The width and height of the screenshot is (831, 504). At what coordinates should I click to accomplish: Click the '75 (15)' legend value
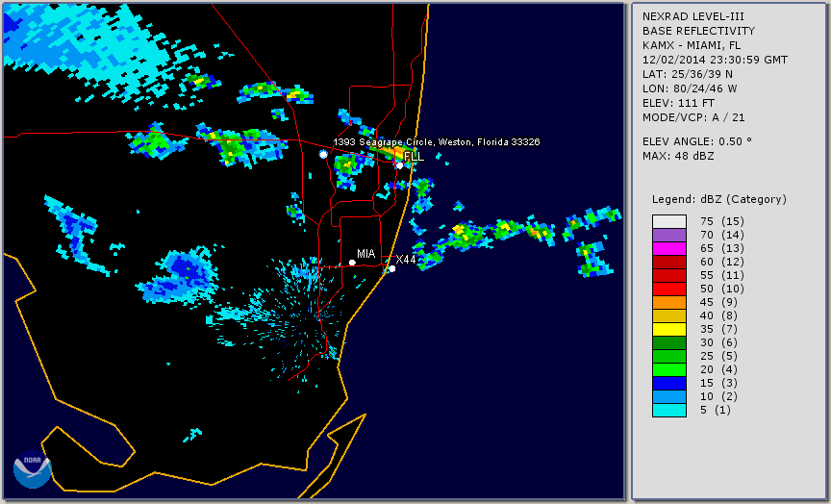(721, 221)
